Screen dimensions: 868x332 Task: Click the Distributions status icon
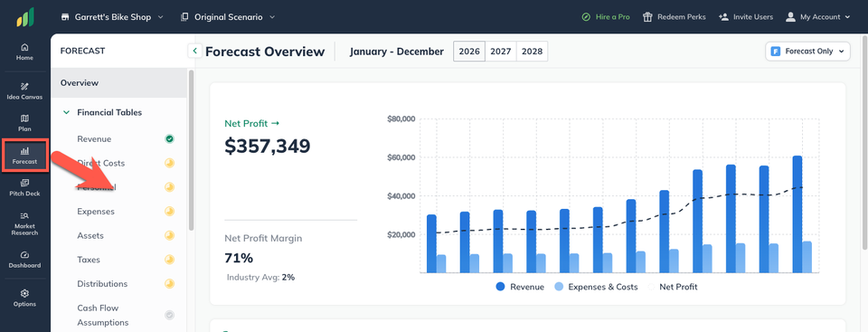click(x=170, y=284)
